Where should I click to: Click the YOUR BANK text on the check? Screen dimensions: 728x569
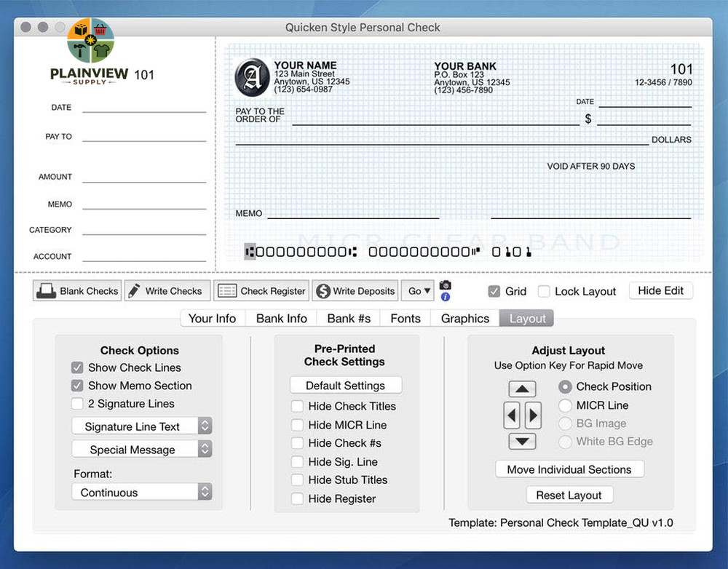coord(465,66)
